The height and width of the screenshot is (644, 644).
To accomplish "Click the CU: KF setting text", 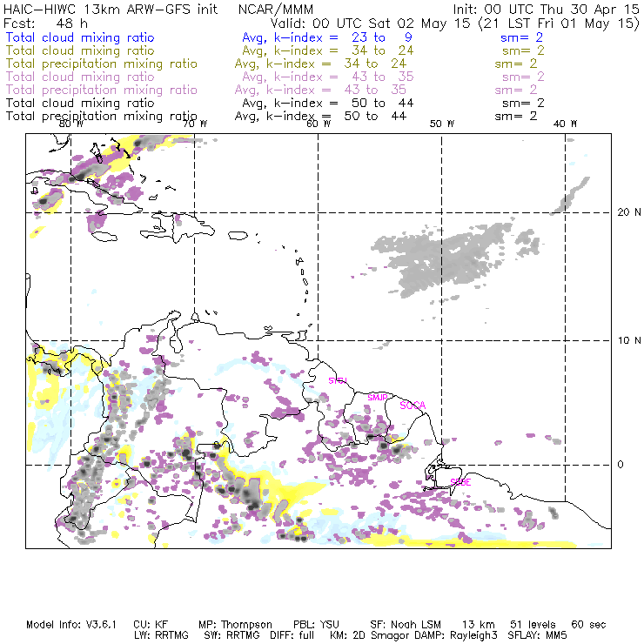I will tap(151, 625).
